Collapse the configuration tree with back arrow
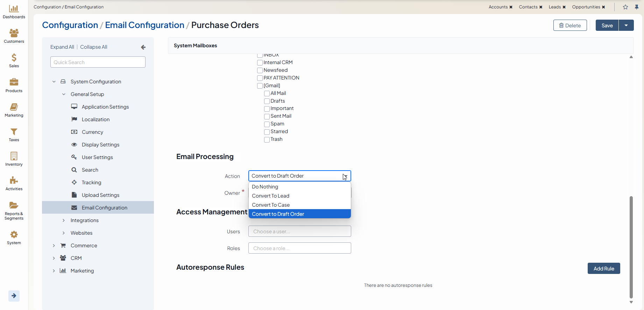 click(x=143, y=47)
